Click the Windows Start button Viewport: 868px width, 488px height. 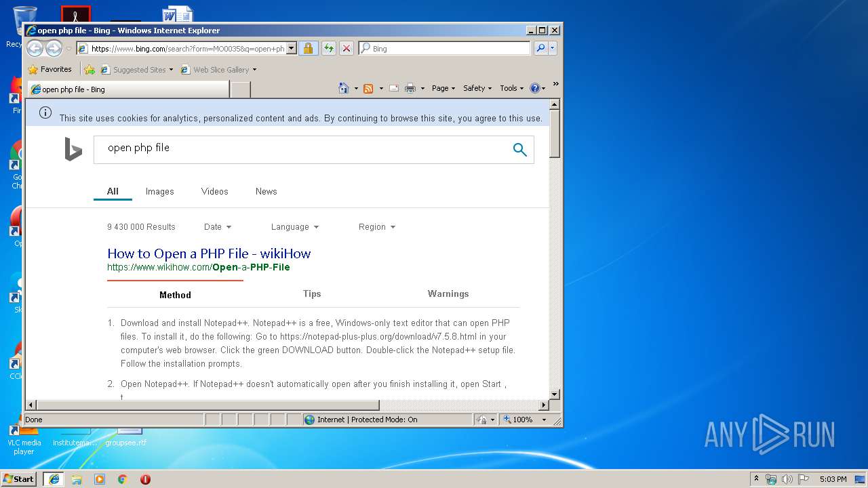click(x=19, y=479)
